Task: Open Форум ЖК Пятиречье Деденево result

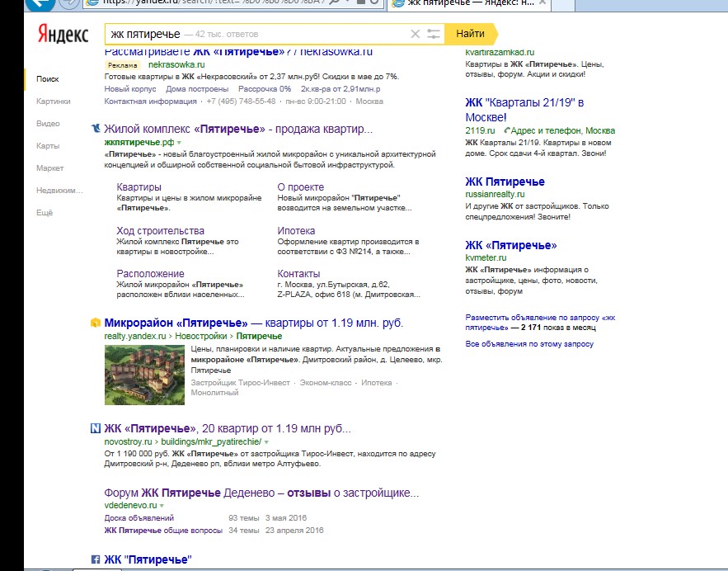Action: (x=261, y=493)
